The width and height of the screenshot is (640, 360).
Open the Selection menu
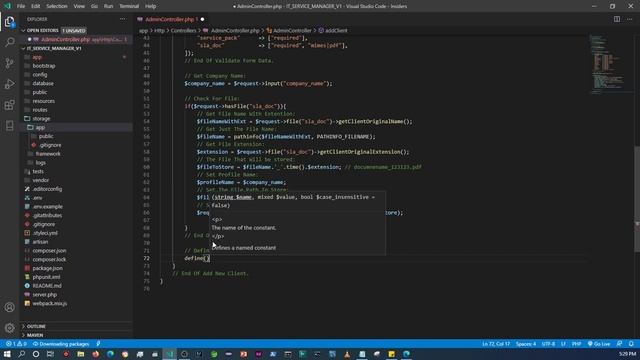[x=57, y=6]
